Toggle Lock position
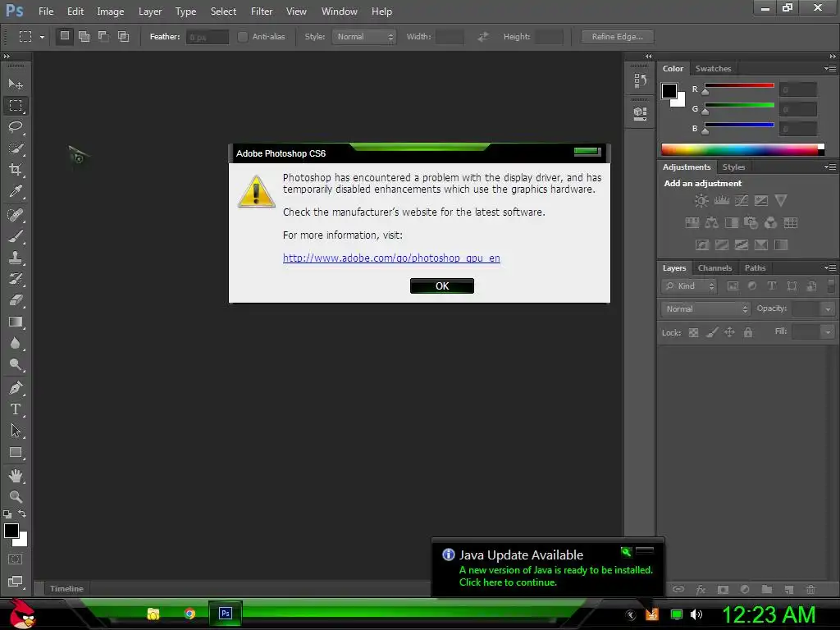 point(729,333)
